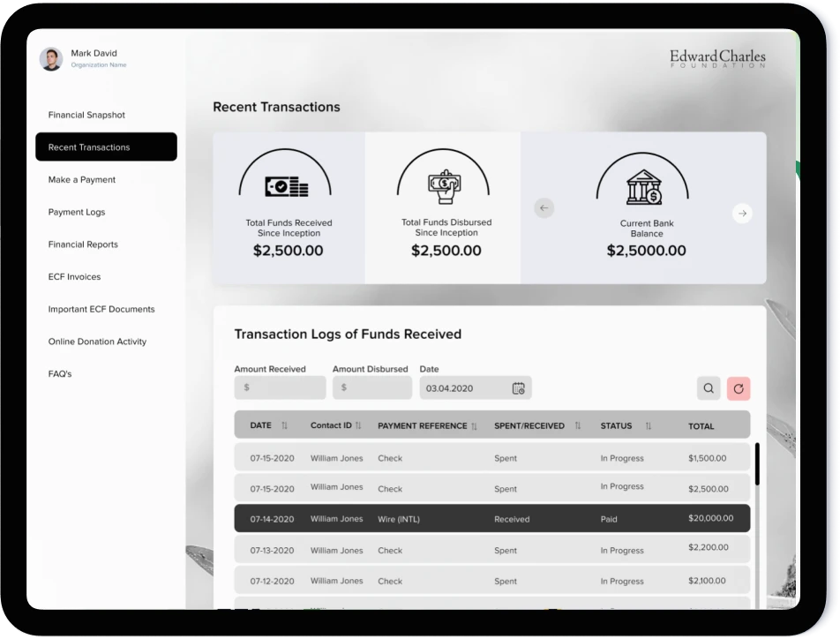The image size is (840, 639).
Task: Click the transaction table vertical scrollbar
Action: tap(757, 463)
